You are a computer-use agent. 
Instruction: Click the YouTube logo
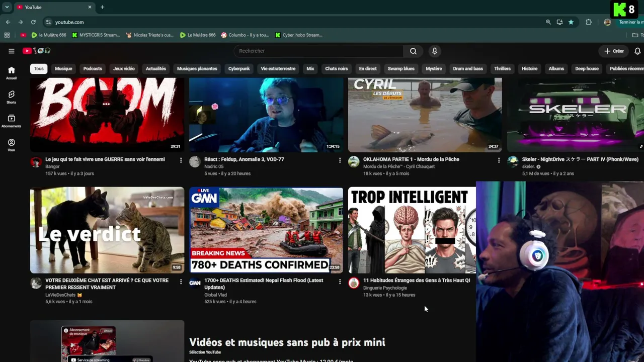37,51
